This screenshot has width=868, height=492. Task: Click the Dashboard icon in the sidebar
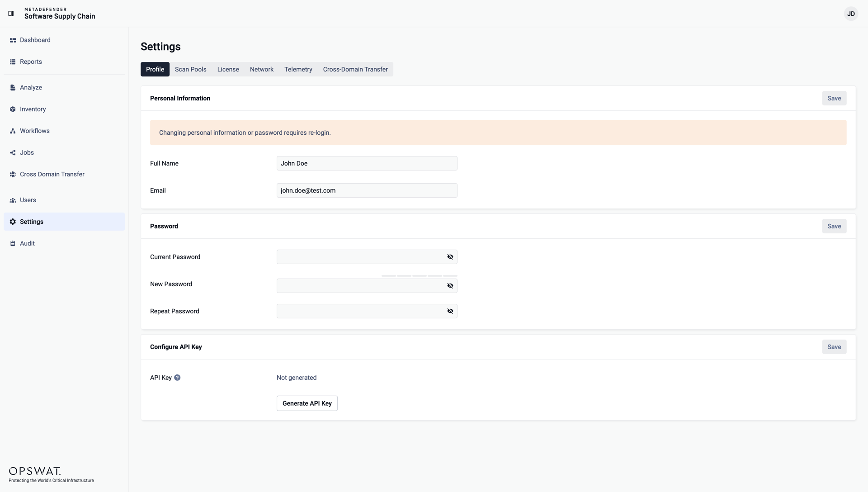tap(13, 40)
